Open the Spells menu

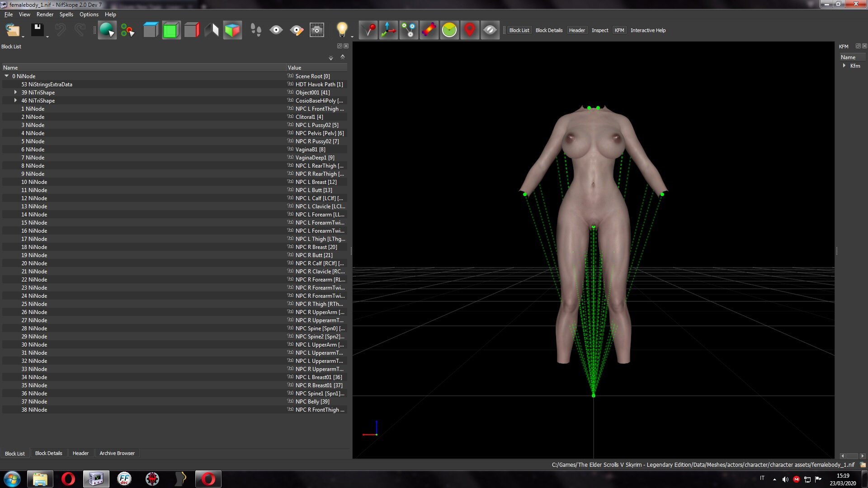[66, 14]
